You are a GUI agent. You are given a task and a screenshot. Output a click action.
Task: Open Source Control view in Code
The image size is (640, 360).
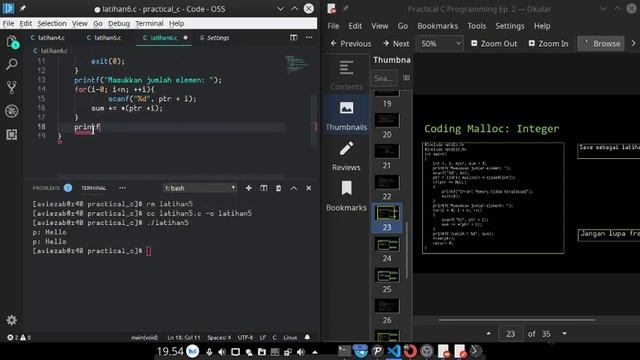tap(12, 87)
